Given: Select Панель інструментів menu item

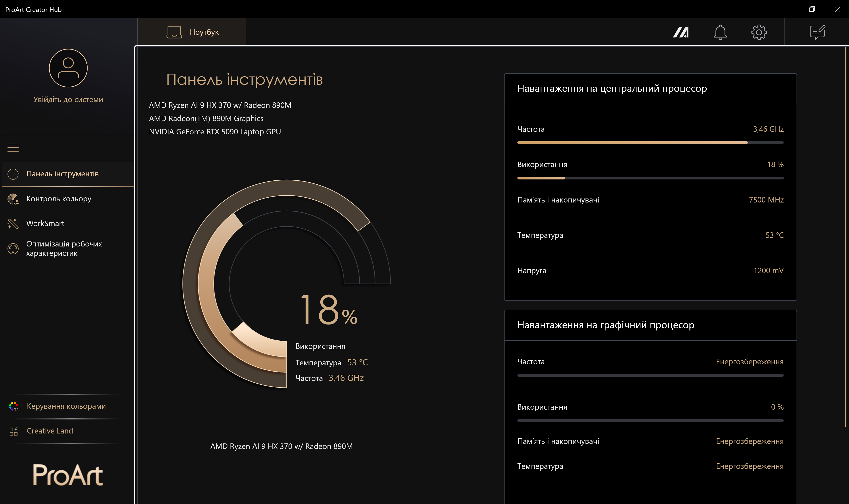Looking at the screenshot, I should coord(63,174).
